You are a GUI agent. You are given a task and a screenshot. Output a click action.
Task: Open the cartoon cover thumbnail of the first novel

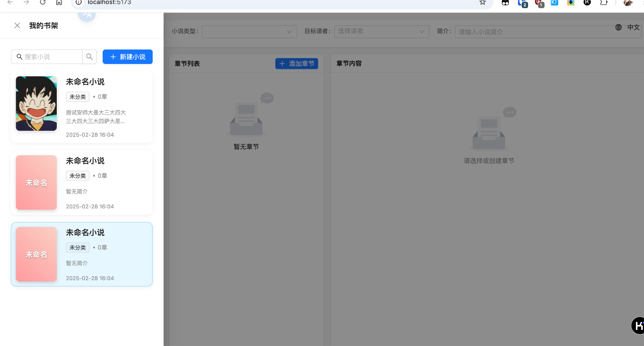pyautogui.click(x=36, y=103)
